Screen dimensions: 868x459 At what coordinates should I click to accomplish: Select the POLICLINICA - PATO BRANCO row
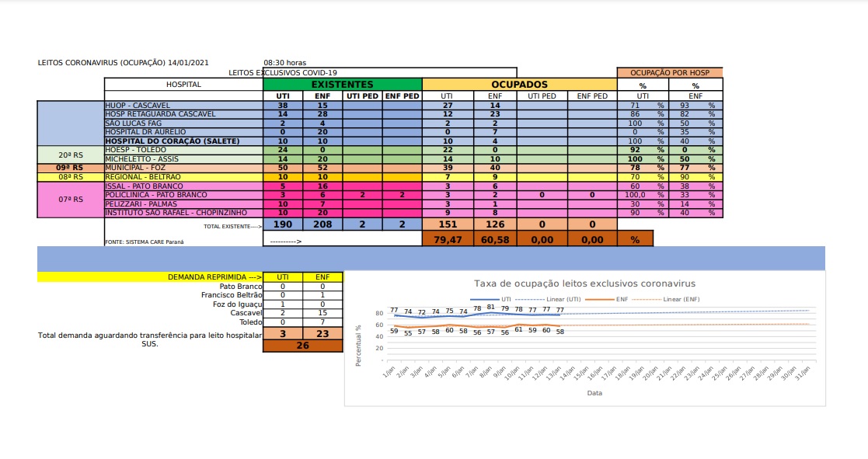[413, 195]
